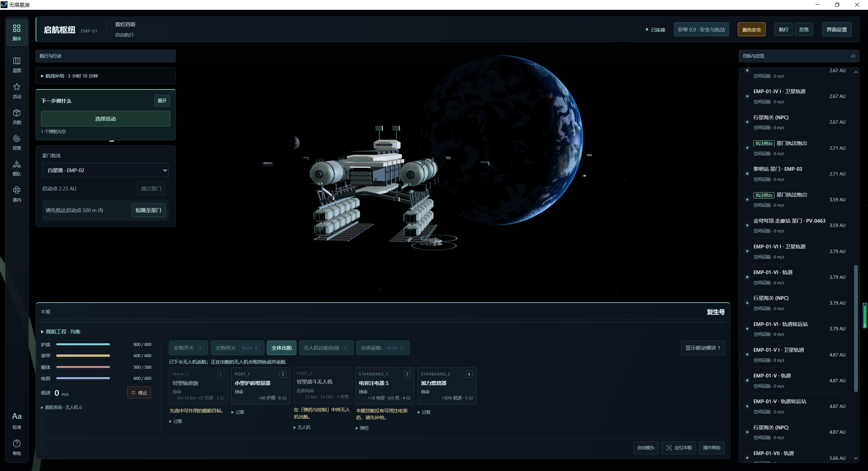Click the 展开 expand button
The width and height of the screenshot is (868, 471).
[x=162, y=101]
